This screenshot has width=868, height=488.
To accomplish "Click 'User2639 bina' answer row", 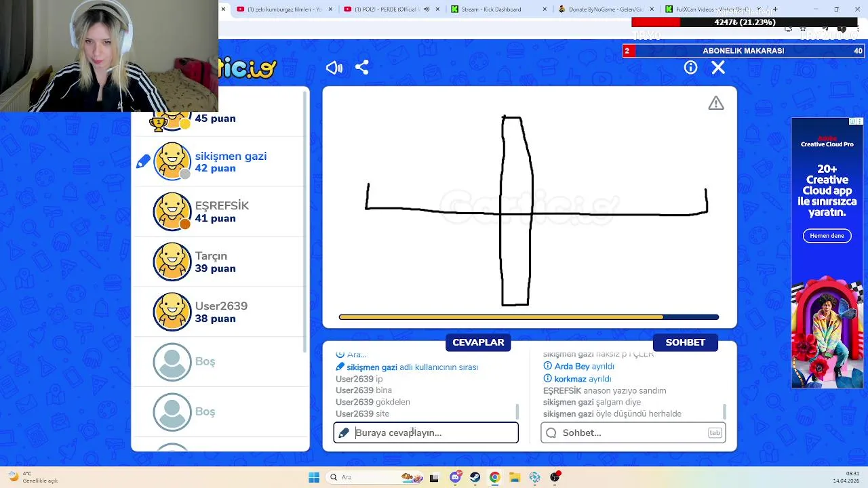I will (x=363, y=390).
